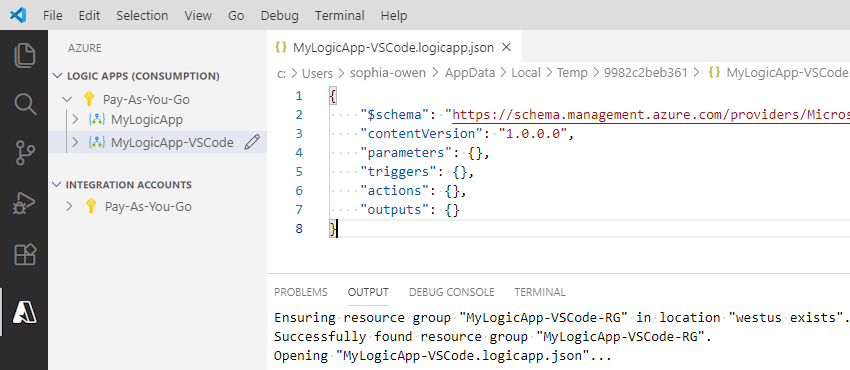Close the MyLogicApp-VSCode.logicapp.json tab
Screen dimensions: 850x370
(506, 47)
